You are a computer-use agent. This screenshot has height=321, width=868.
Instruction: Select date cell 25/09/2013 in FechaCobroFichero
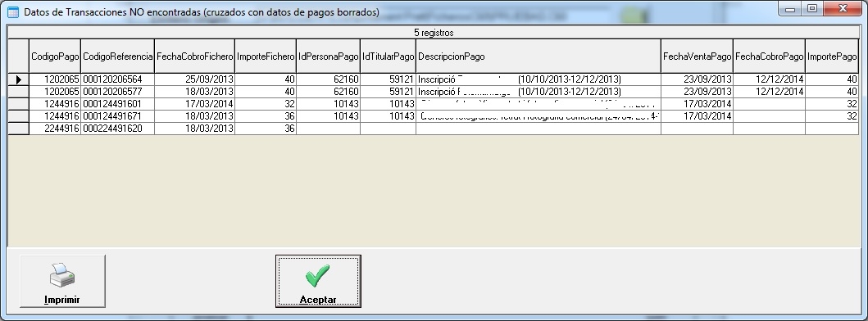tap(195, 79)
